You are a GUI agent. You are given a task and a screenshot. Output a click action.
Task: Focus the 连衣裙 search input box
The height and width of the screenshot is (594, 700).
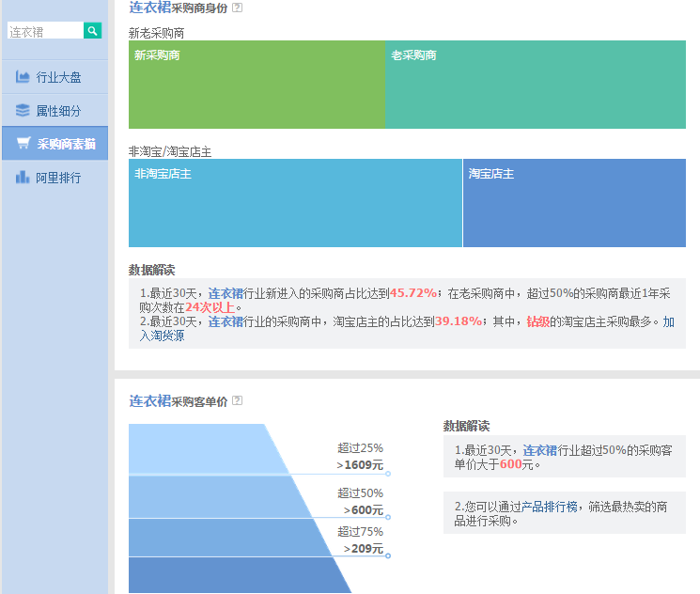tap(44, 31)
